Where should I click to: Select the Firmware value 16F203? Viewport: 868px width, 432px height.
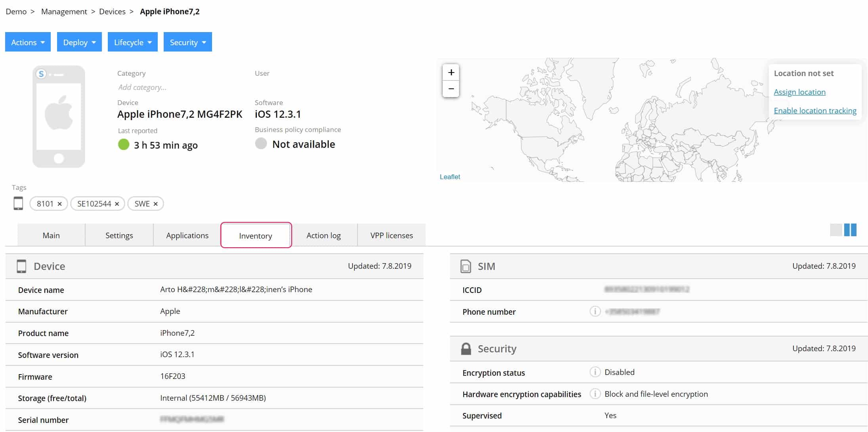(173, 376)
